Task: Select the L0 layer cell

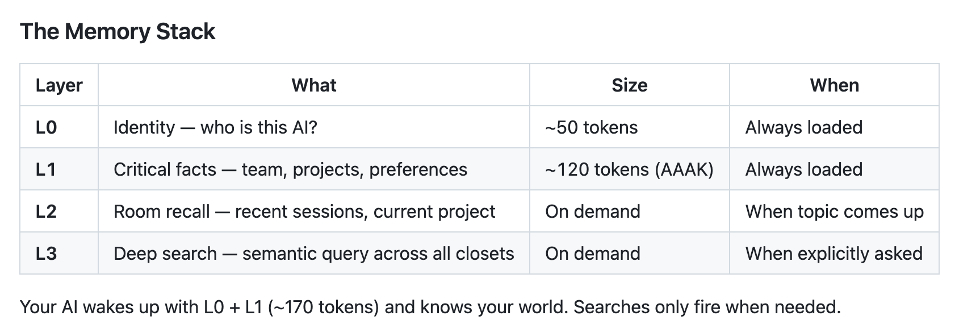Action: click(59, 127)
